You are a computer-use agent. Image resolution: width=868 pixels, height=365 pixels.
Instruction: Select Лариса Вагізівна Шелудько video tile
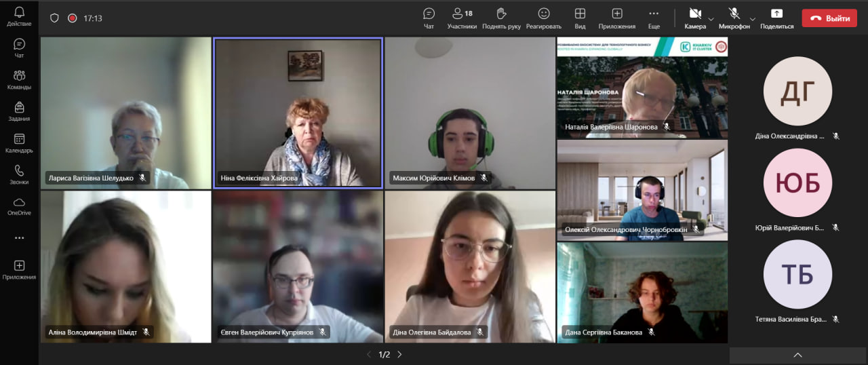126,113
